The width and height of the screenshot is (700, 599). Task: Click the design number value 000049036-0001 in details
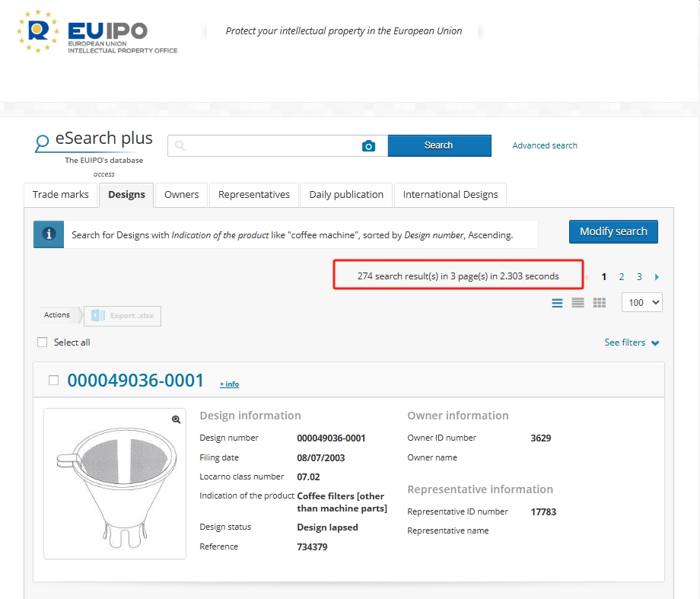(x=331, y=438)
